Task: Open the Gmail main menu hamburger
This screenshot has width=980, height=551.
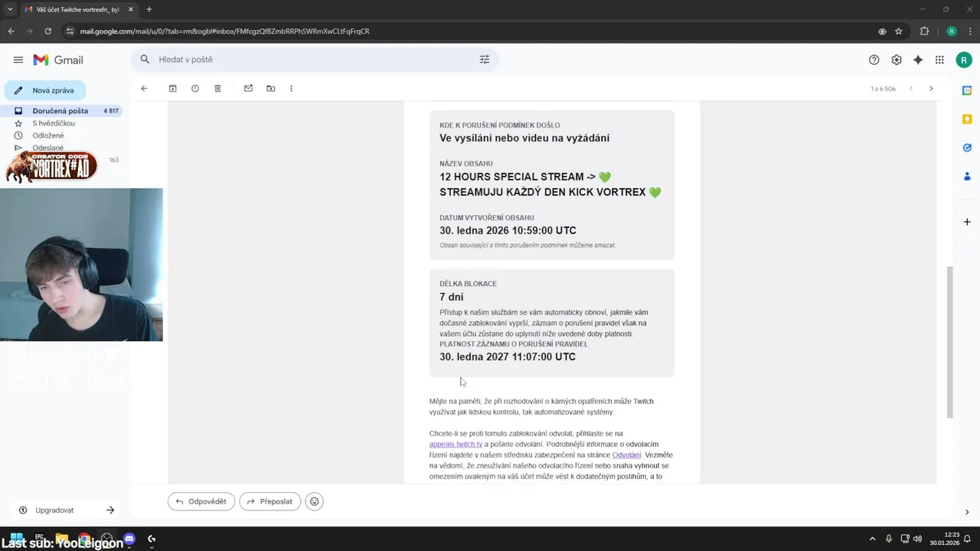Action: pyautogui.click(x=18, y=60)
